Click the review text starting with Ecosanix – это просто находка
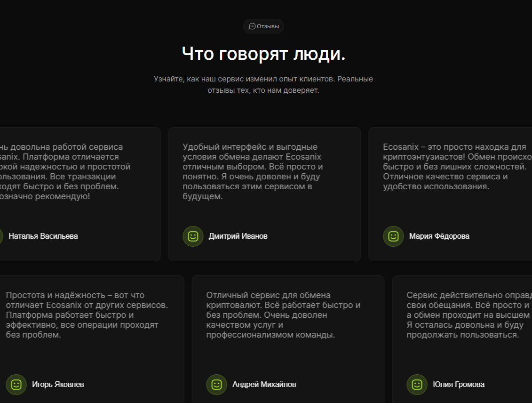532x403 pixels. click(x=457, y=167)
